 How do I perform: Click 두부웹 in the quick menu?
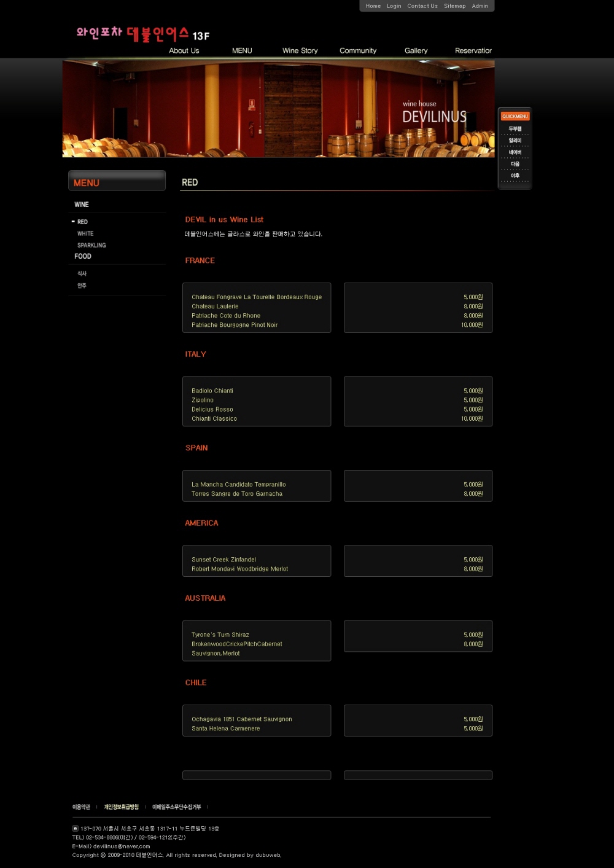[x=515, y=129]
